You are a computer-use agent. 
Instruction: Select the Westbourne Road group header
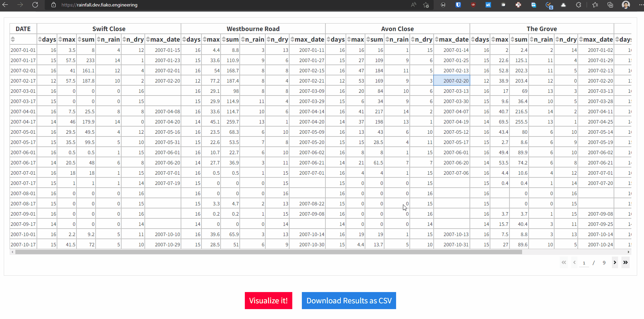coord(253,29)
